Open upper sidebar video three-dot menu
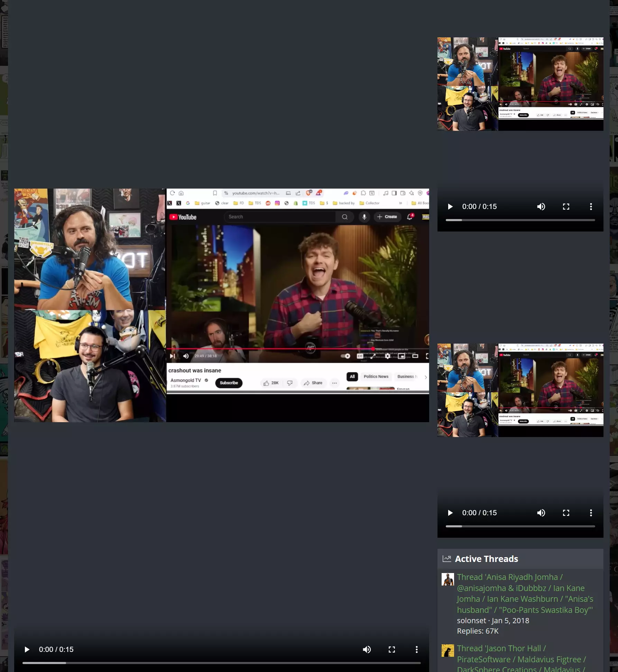This screenshot has width=618, height=672. coord(591,207)
